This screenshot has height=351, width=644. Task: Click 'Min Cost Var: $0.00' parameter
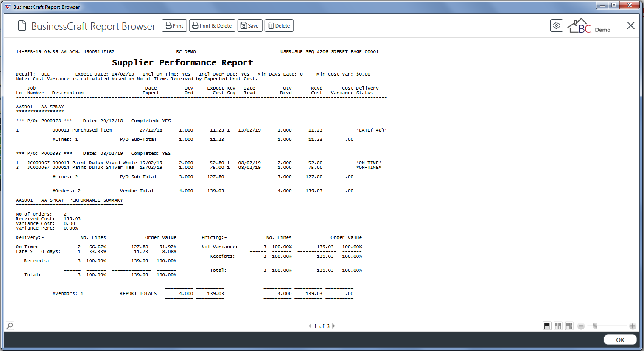click(344, 74)
